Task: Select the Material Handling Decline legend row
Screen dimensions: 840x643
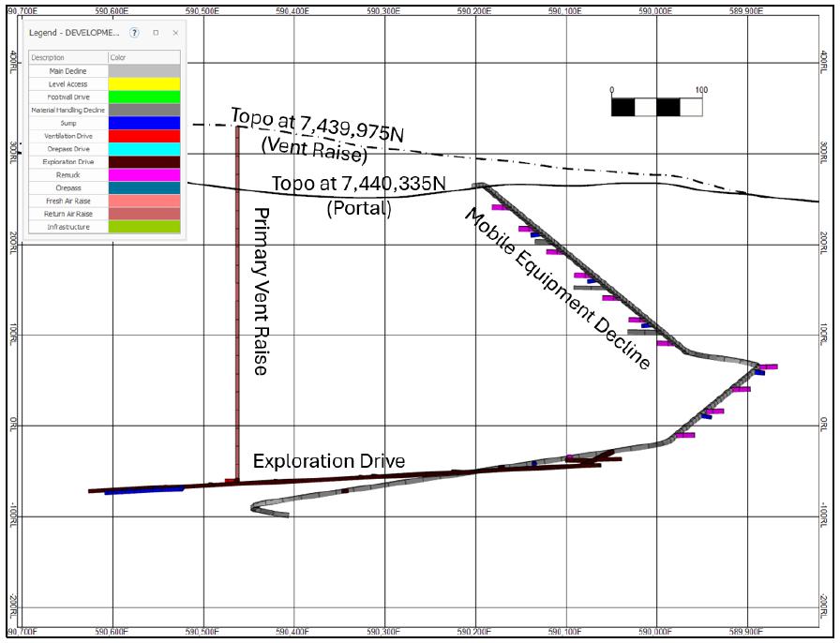Action: pyautogui.click(x=104, y=110)
